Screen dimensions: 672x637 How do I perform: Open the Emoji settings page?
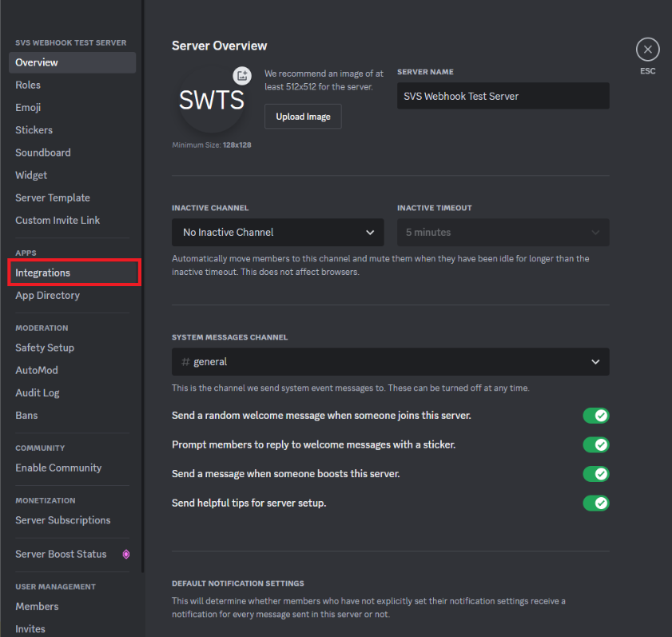(27, 107)
